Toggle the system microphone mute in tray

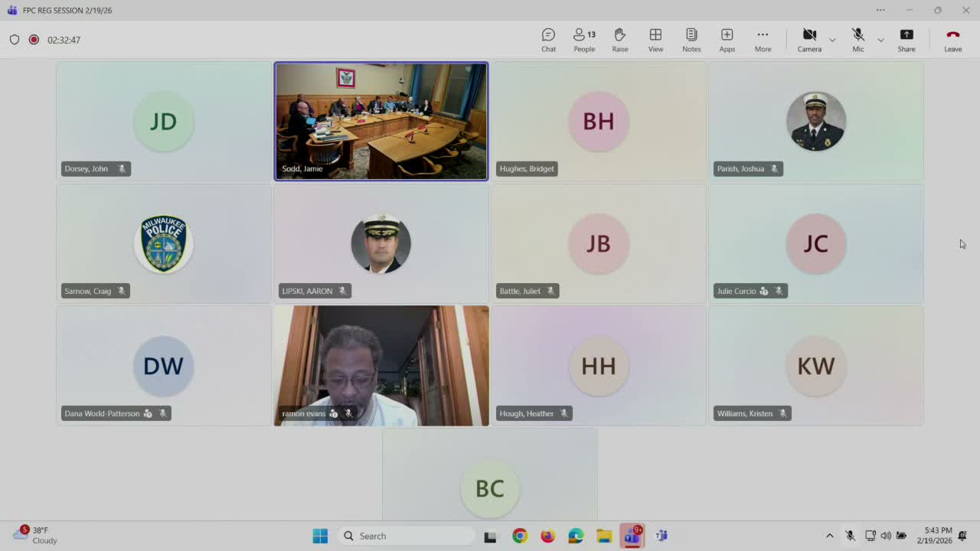[x=850, y=536]
